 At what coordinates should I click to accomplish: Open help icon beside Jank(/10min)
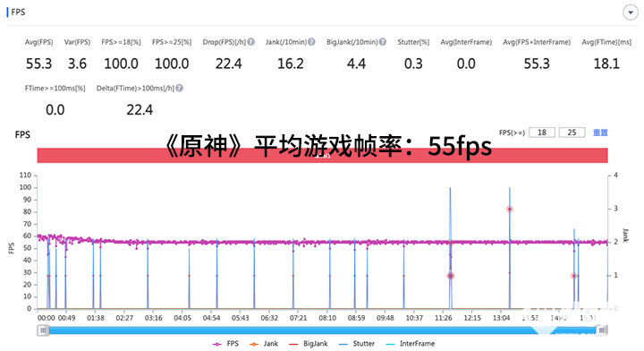click(x=312, y=42)
